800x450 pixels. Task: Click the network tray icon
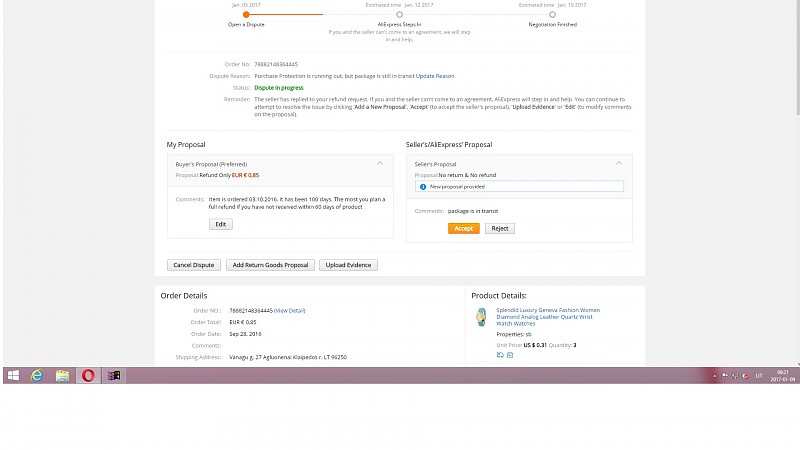pyautogui.click(x=735, y=376)
